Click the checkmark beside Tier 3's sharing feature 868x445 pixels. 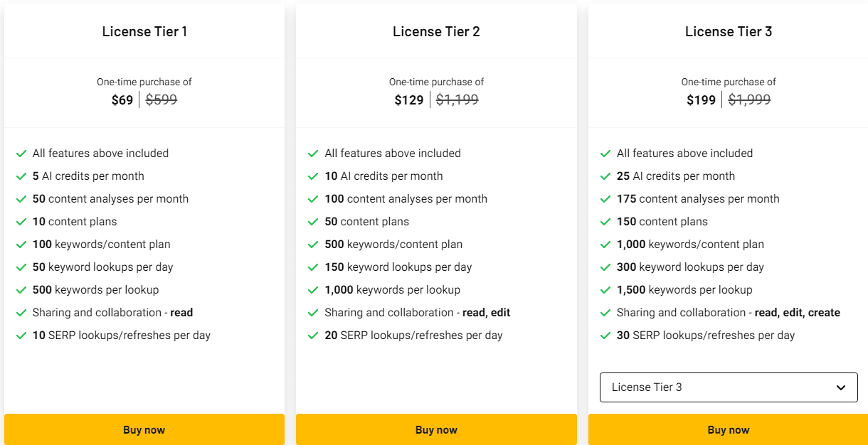605,312
